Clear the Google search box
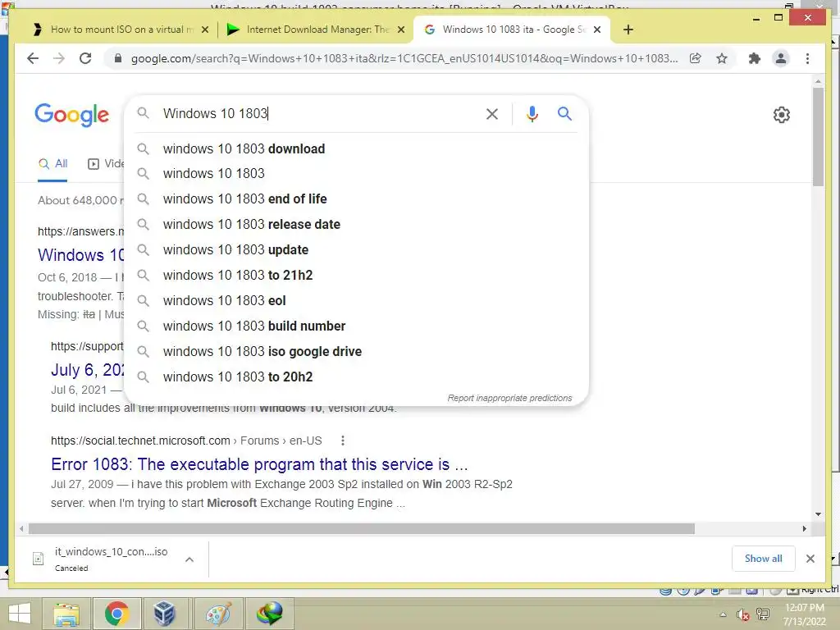The height and width of the screenshot is (630, 840). click(x=492, y=113)
